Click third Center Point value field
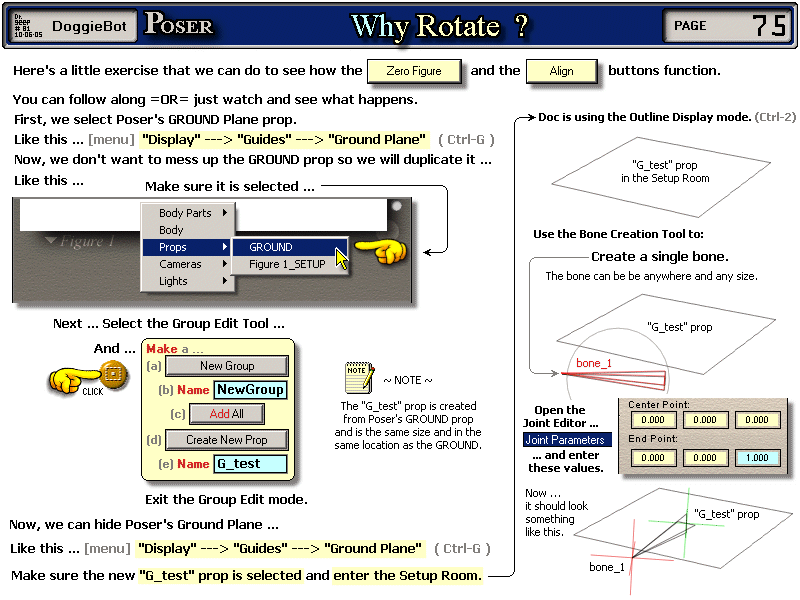 (757, 420)
